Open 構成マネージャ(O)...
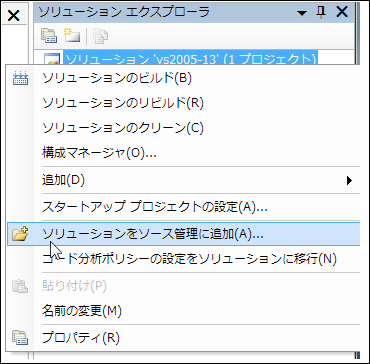 [x=184, y=153]
